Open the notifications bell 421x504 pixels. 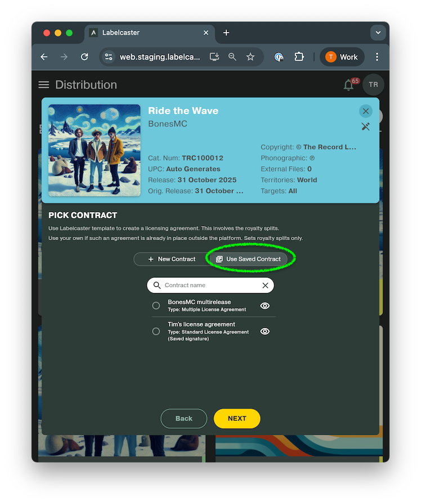[349, 85]
